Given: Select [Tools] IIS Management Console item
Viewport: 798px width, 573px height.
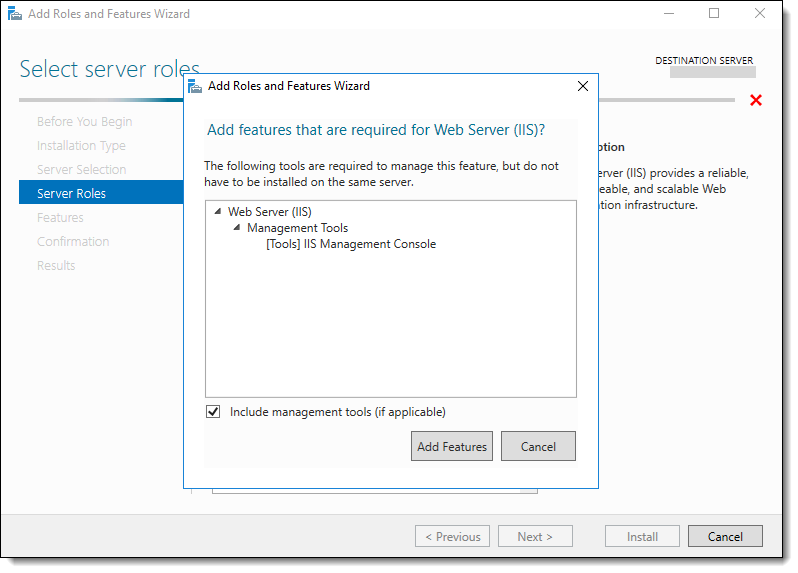Looking at the screenshot, I should point(351,244).
